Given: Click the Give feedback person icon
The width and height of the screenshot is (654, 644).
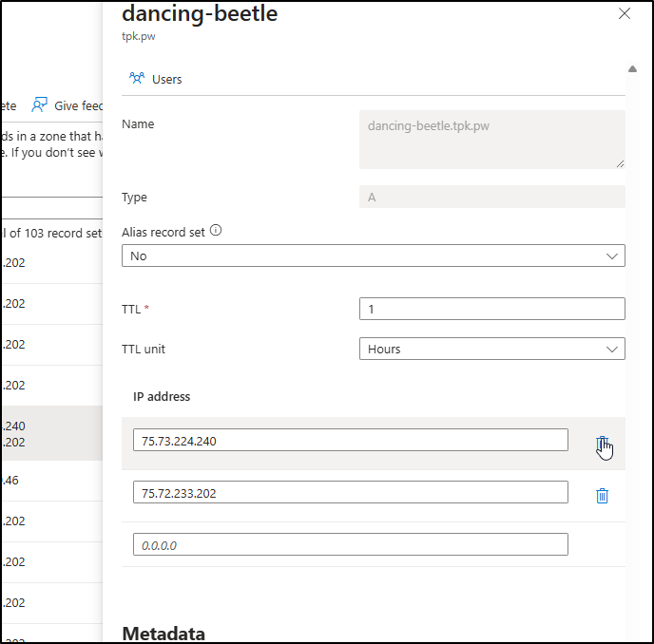Looking at the screenshot, I should click(x=39, y=105).
